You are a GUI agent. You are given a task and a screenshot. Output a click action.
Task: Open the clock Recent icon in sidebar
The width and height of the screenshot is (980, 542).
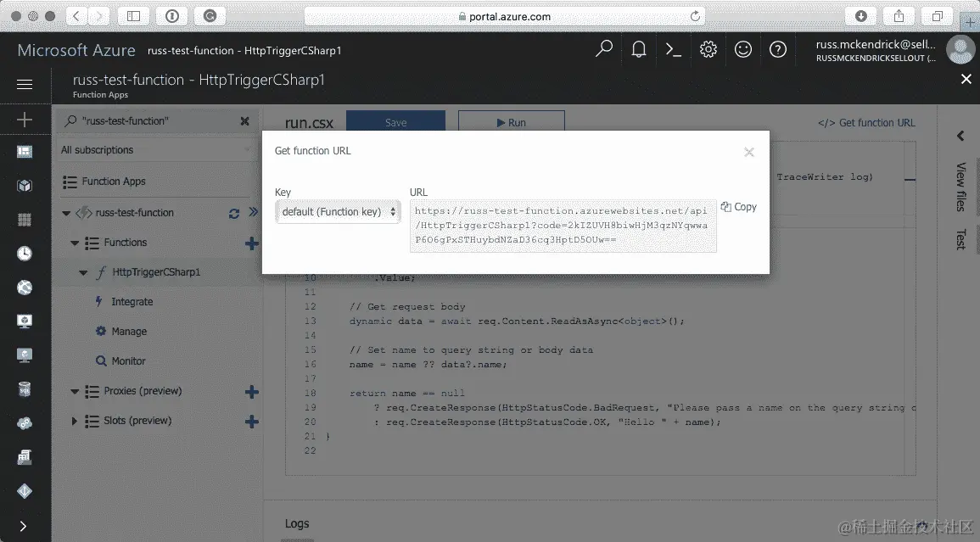[25, 253]
